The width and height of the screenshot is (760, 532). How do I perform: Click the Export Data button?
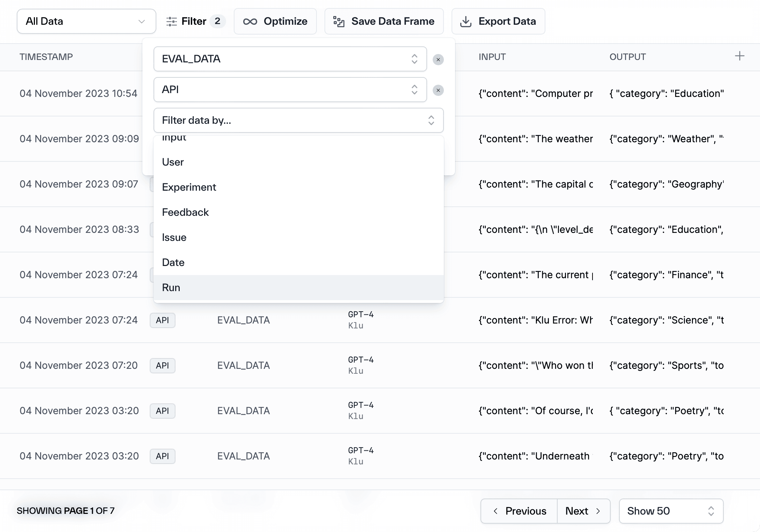pyautogui.click(x=498, y=22)
